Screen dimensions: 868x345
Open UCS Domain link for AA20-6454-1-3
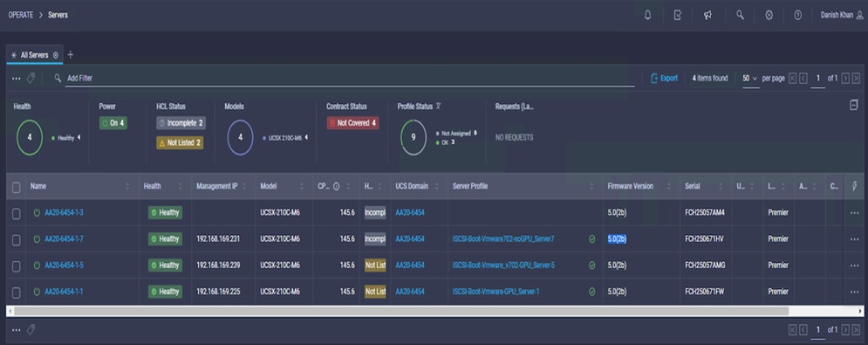point(410,212)
